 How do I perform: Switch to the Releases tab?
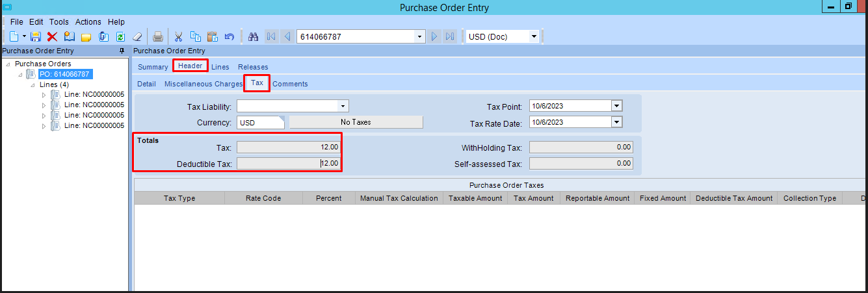click(x=253, y=67)
